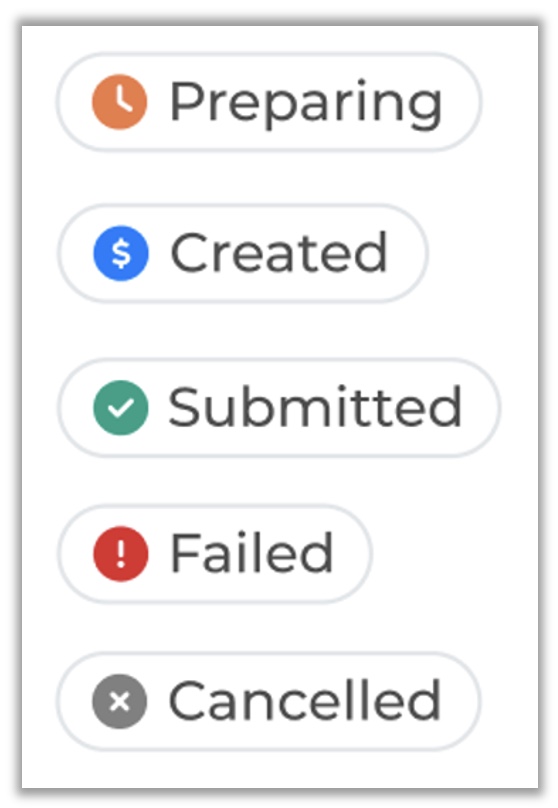The height and width of the screenshot is (808, 558).
Task: Click the Created text label
Action: (x=279, y=252)
